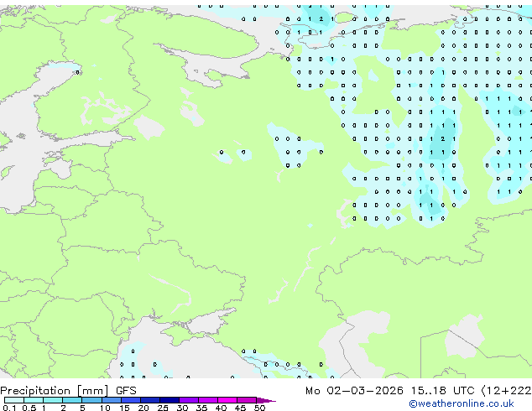
Task: Click the 25–30 mm dark blue swatch
Action: pyautogui.click(x=170, y=400)
